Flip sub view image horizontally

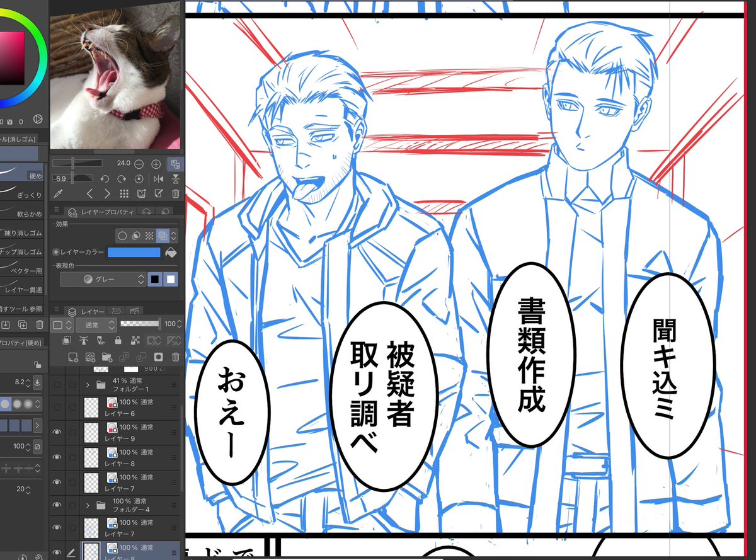point(158,179)
